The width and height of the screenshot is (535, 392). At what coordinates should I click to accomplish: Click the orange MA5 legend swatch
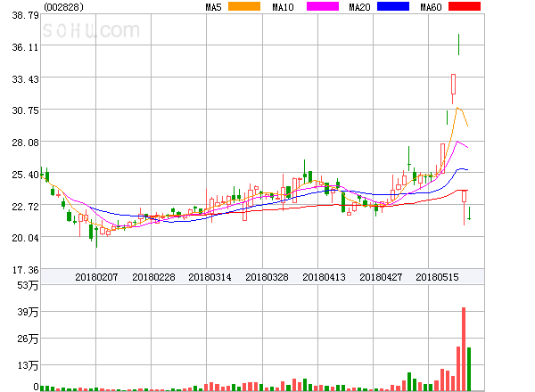pyautogui.click(x=244, y=6)
